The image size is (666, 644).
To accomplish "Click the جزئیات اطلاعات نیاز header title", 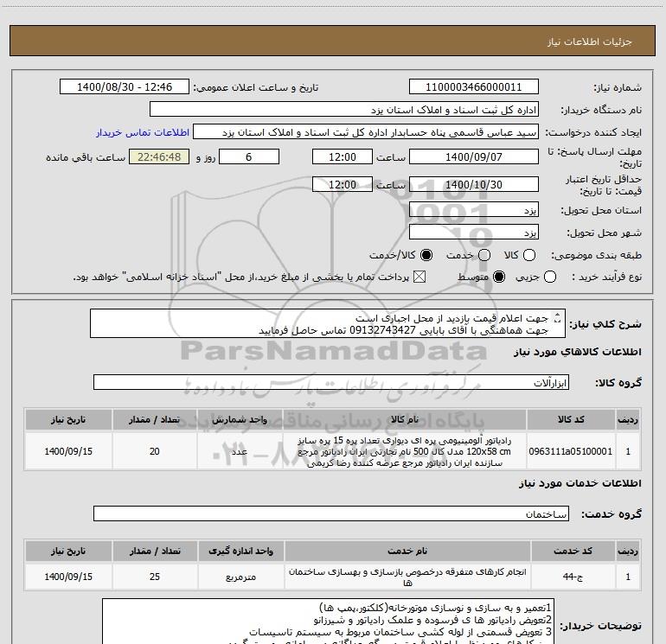I will coord(589,41).
